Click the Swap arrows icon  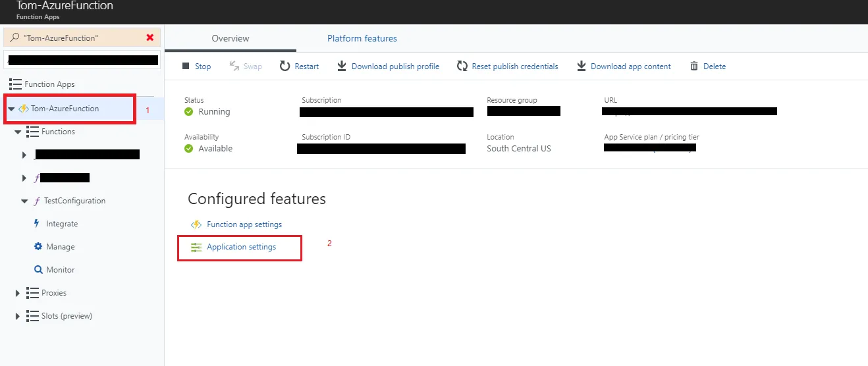234,66
